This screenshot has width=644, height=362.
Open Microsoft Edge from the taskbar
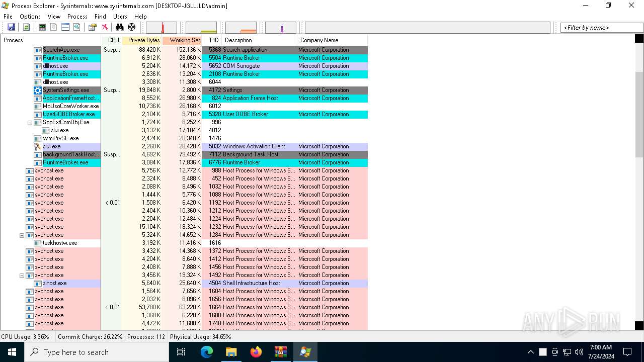tap(207, 352)
